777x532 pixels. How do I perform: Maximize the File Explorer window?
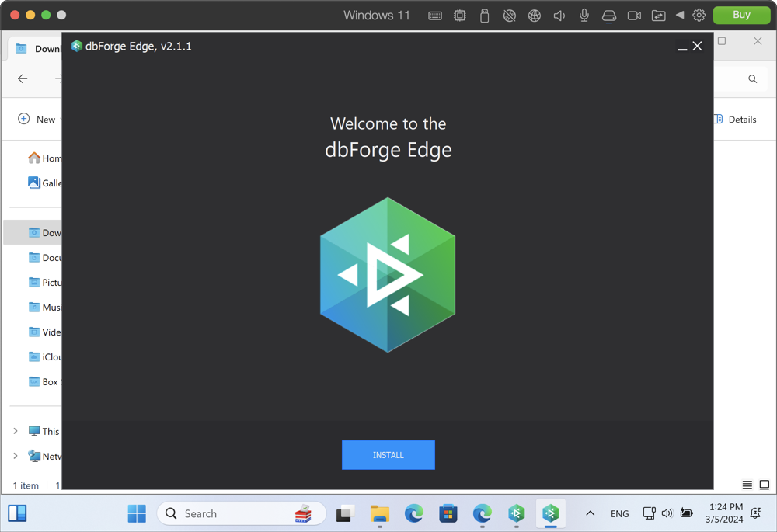tap(722, 41)
